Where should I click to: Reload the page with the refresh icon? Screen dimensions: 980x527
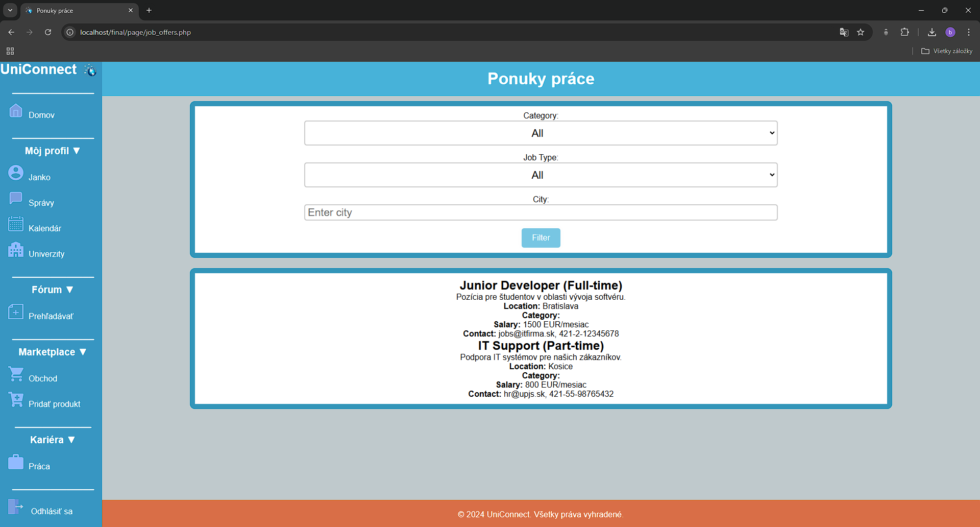(48, 32)
